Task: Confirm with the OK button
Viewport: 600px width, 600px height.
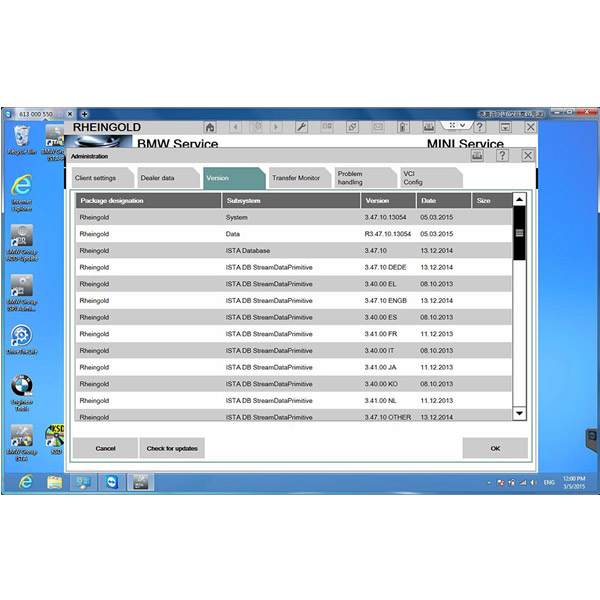Action: (495, 448)
